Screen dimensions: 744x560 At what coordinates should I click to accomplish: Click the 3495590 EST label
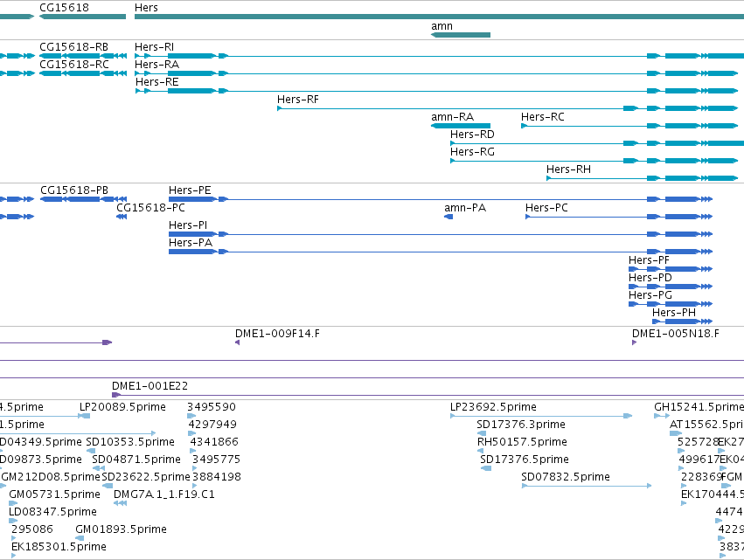point(212,408)
